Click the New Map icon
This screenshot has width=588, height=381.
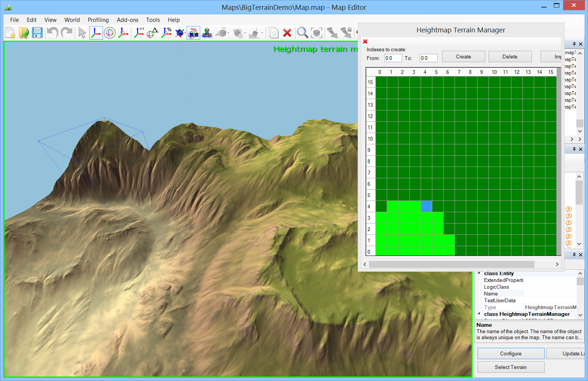10,33
